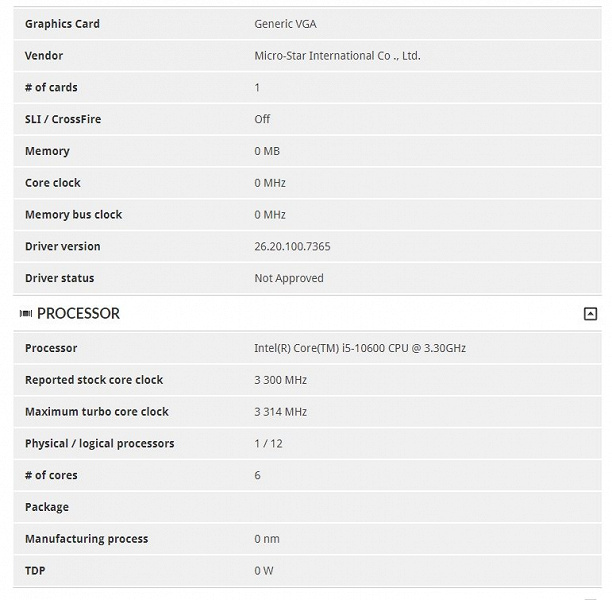The height and width of the screenshot is (600, 612).
Task: Select the 0 MB memory value
Action: click(267, 151)
